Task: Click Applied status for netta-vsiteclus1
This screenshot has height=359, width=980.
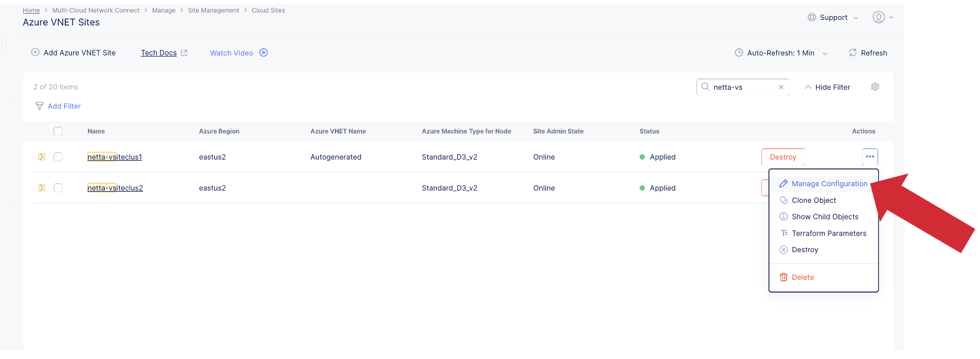Action: (658, 157)
